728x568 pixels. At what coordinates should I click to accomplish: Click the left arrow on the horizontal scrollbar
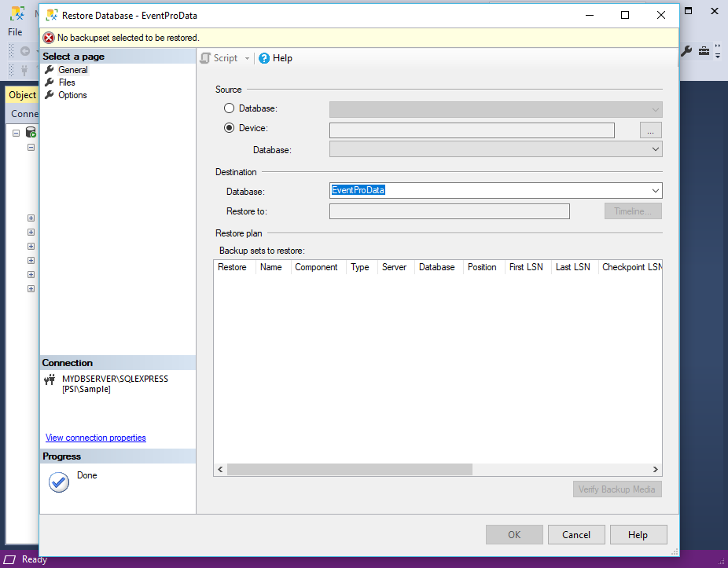pyautogui.click(x=221, y=470)
